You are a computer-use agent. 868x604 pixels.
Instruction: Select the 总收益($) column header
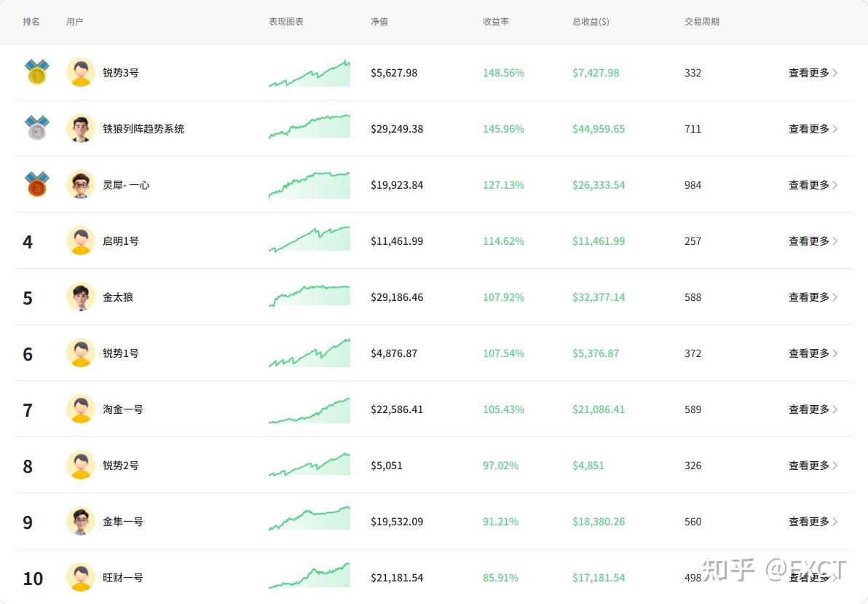(x=591, y=22)
